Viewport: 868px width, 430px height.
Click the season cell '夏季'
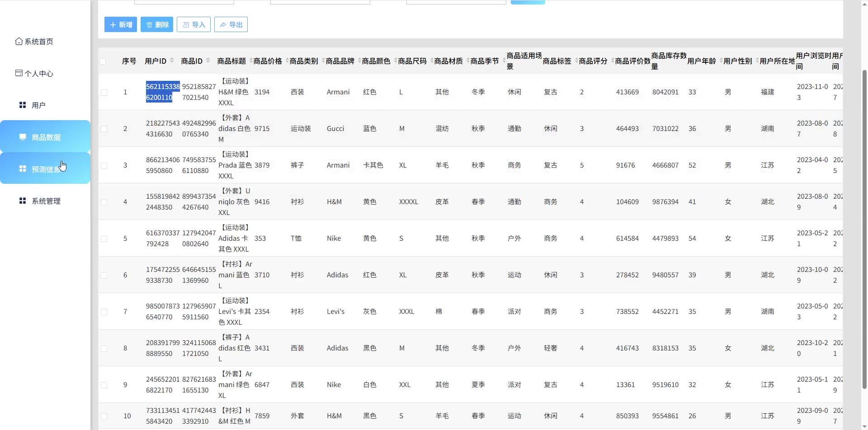coord(478,385)
